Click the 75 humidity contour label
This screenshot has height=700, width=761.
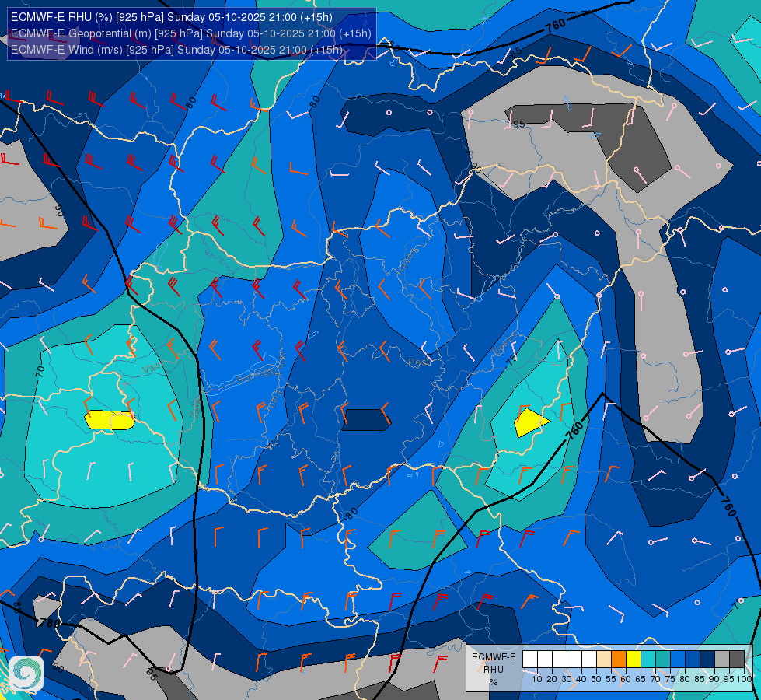pyautogui.click(x=511, y=360)
